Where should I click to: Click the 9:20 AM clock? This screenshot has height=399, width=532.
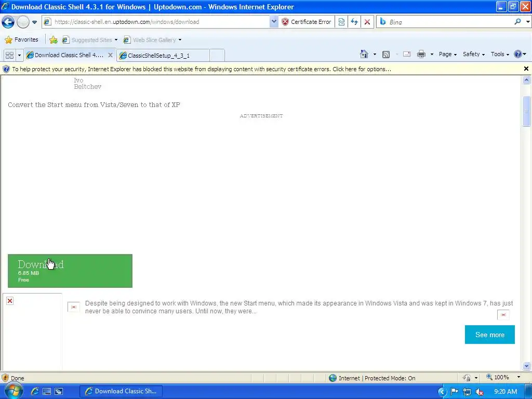(x=505, y=392)
